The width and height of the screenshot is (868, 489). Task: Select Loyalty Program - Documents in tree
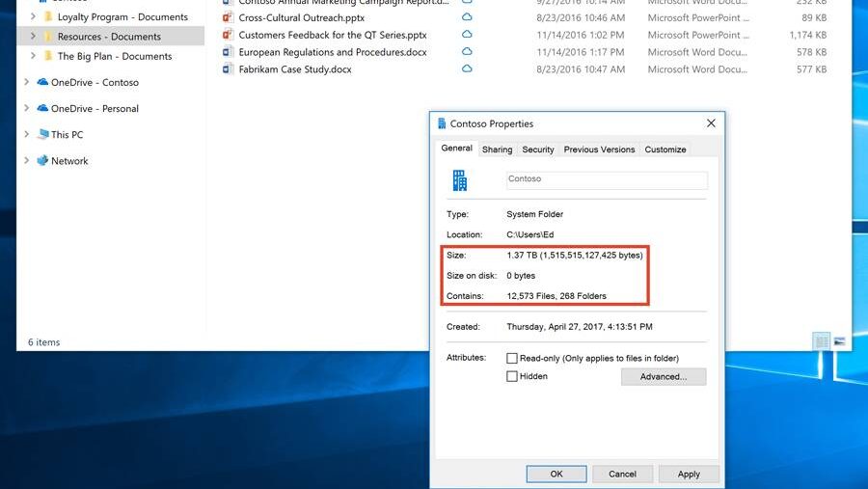122,17
